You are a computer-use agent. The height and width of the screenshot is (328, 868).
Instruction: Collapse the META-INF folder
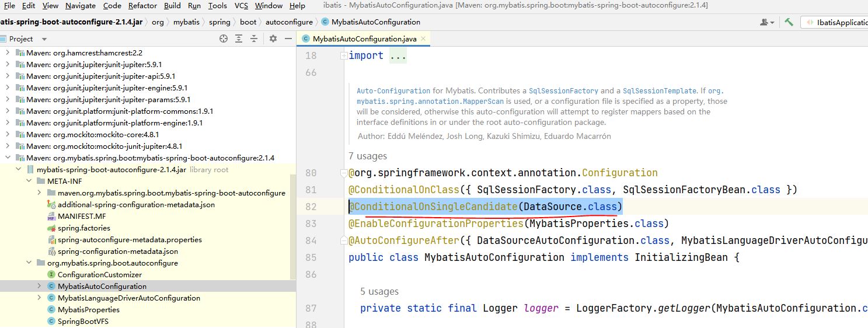(x=29, y=181)
